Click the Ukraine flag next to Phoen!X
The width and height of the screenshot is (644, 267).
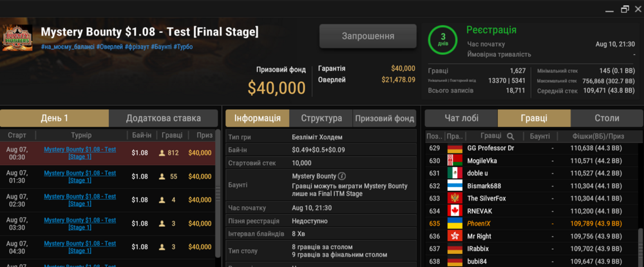coord(455,224)
